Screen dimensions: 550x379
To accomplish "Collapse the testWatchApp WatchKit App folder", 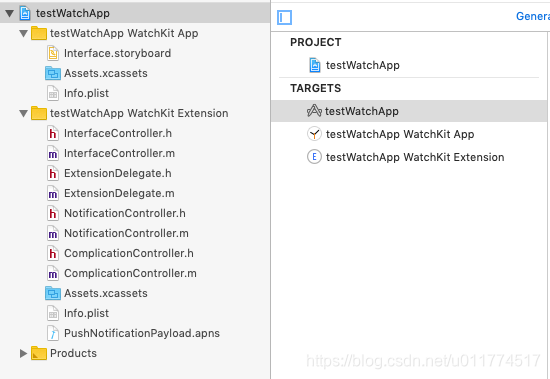I will tap(24, 33).
